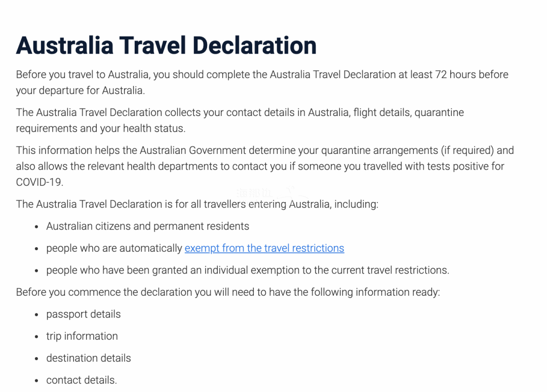547x392 pixels.
Task: Click the bullet dot beside Australian citizens
Action: [x=36, y=227]
